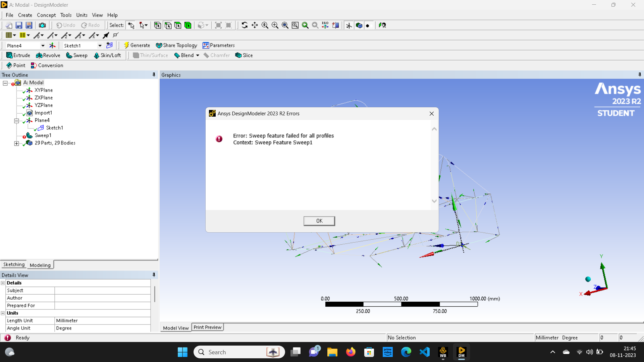Set Isometric view with ISO icon
The height and width of the screenshot is (362, 644).
point(325,25)
